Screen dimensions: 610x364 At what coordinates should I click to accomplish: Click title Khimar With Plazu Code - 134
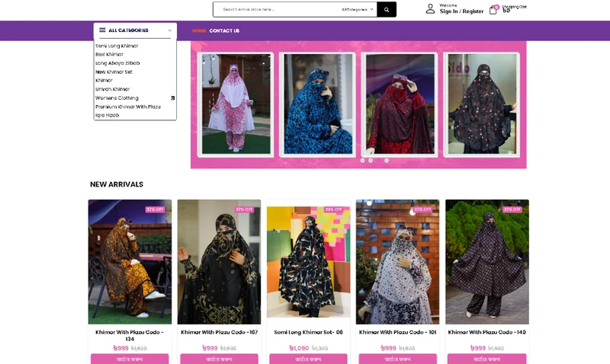130,336
